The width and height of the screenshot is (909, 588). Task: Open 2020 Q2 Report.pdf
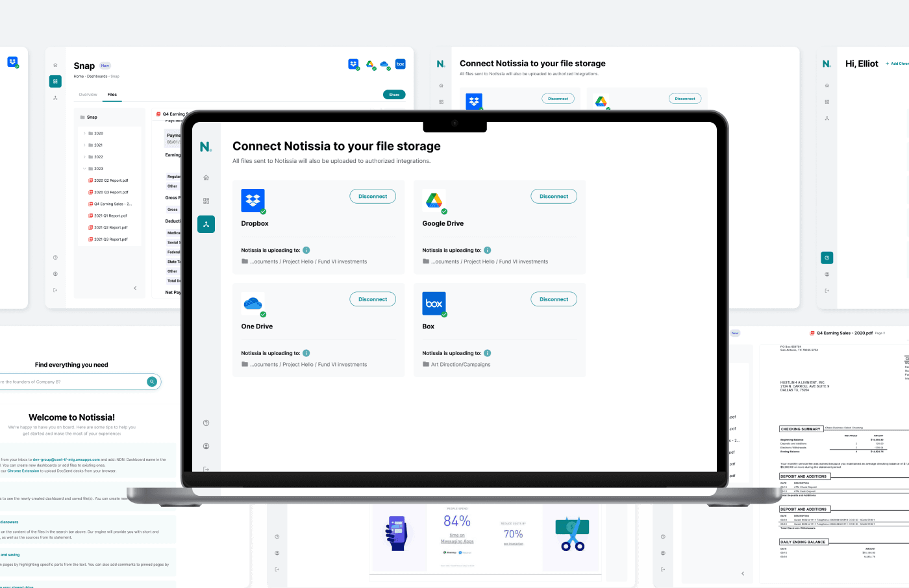[x=108, y=180]
